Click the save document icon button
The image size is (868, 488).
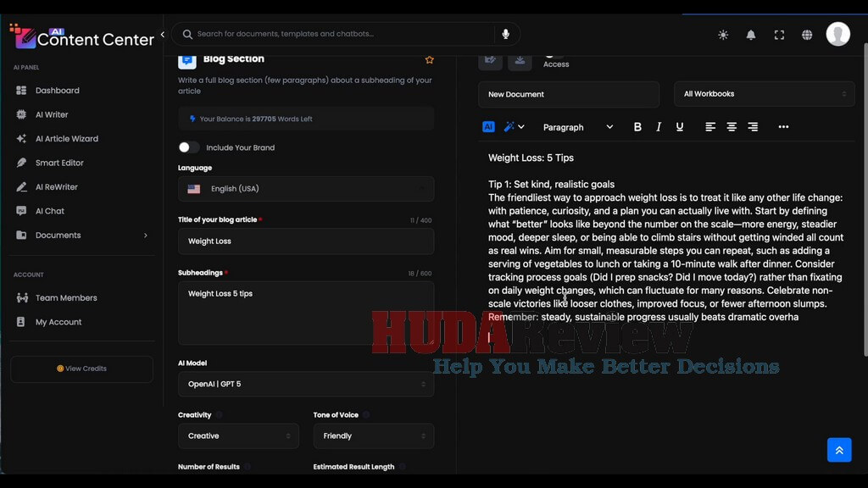click(490, 60)
